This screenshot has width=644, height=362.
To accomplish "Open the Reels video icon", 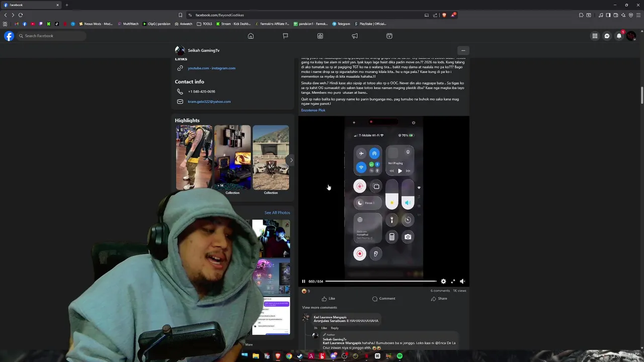I will [x=389, y=36].
